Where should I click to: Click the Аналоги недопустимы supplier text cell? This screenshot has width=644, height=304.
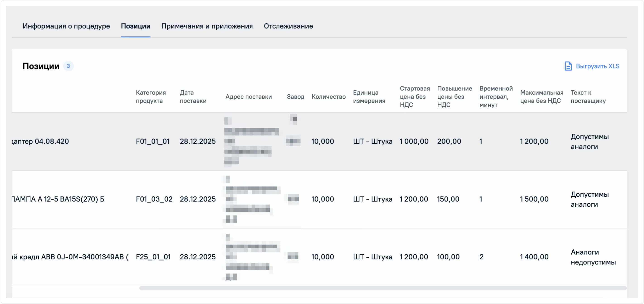593,257
